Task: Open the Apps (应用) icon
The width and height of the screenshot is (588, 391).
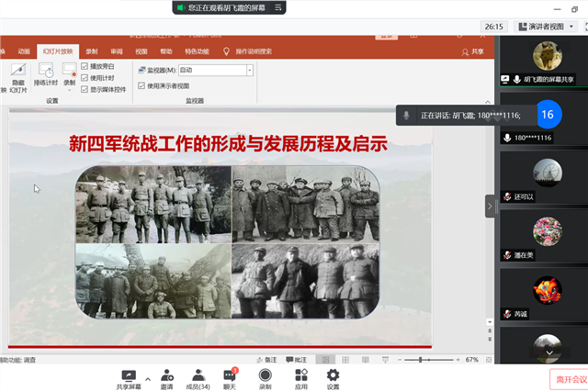Action: (300, 378)
